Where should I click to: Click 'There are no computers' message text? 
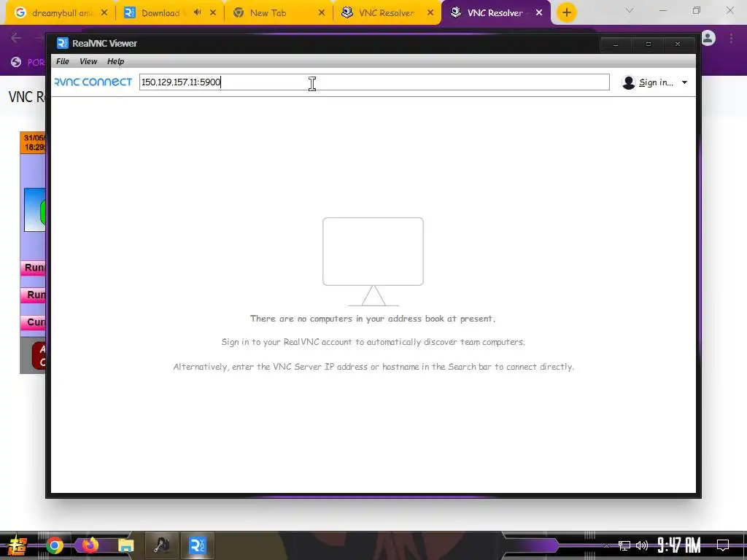(x=373, y=319)
